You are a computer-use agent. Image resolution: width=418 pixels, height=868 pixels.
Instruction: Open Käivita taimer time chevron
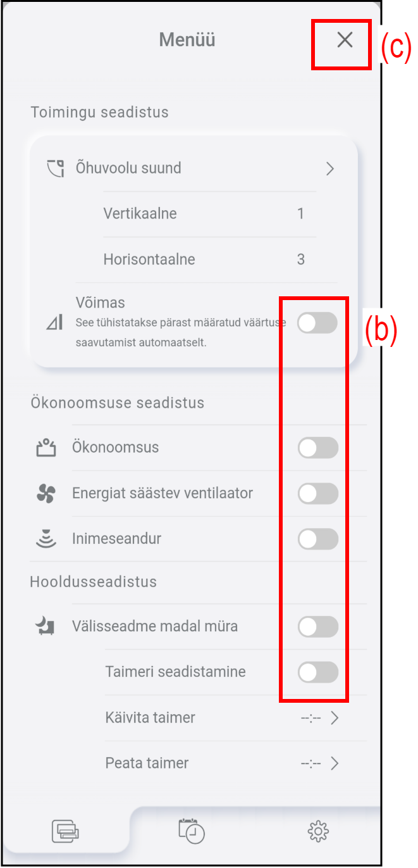[335, 718]
